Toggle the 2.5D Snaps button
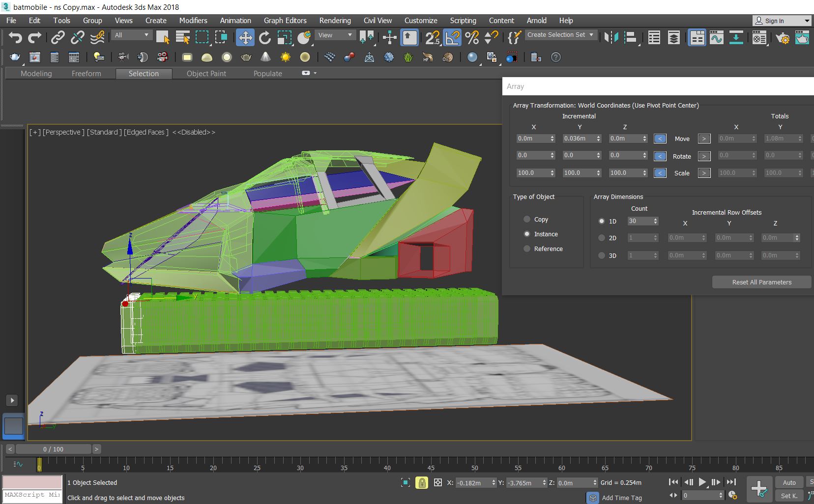 click(433, 37)
